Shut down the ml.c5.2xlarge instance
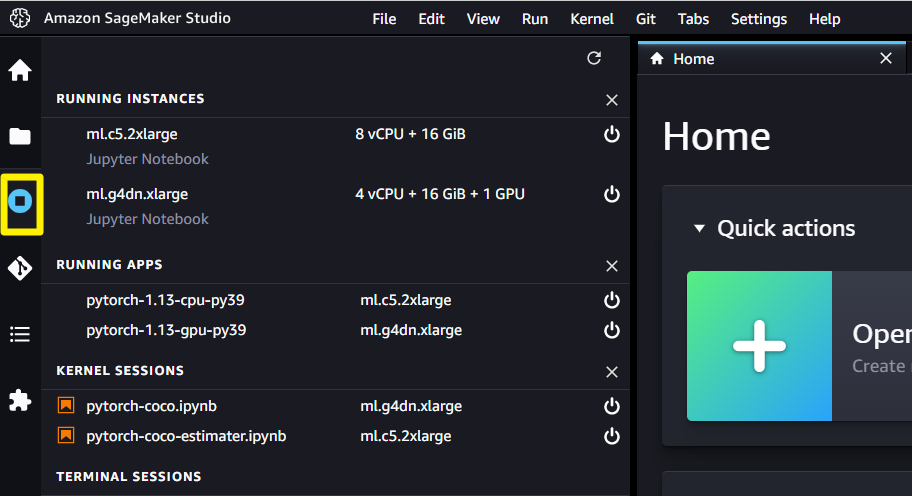The height and width of the screenshot is (496, 912). click(x=612, y=134)
